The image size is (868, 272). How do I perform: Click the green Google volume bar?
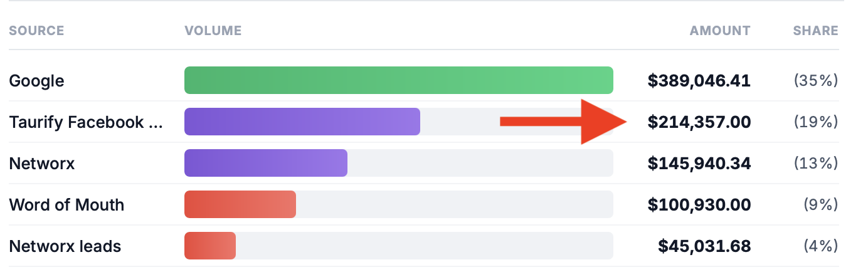(398, 80)
